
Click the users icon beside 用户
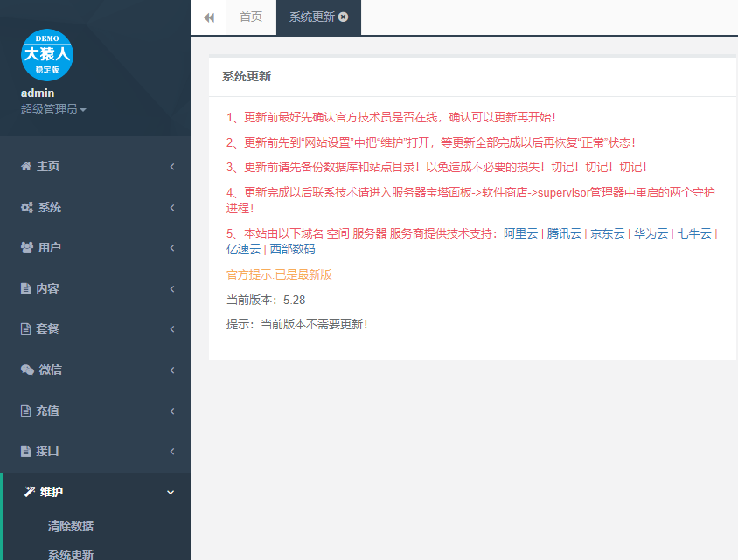click(27, 248)
